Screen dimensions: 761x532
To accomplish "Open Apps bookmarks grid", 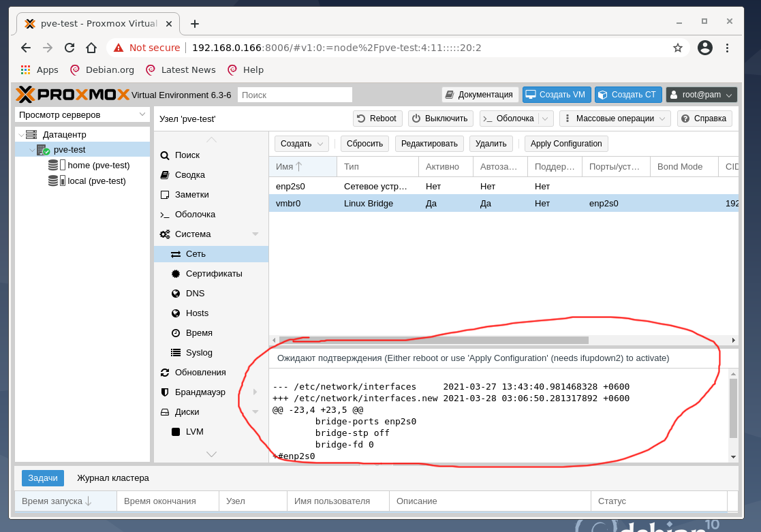I will (x=40, y=70).
